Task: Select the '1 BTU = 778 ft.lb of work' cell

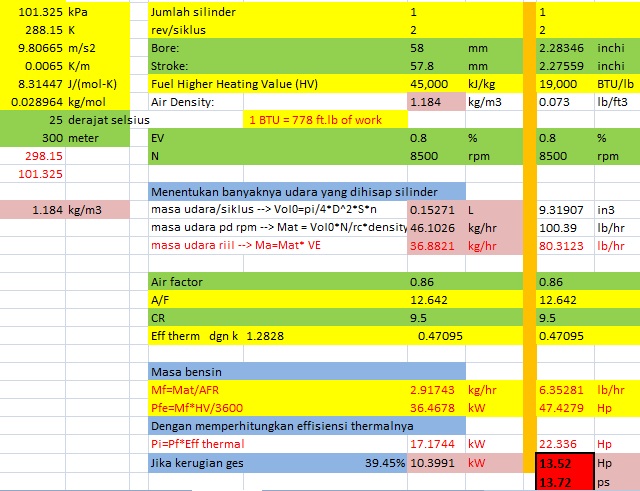Action: (x=328, y=120)
